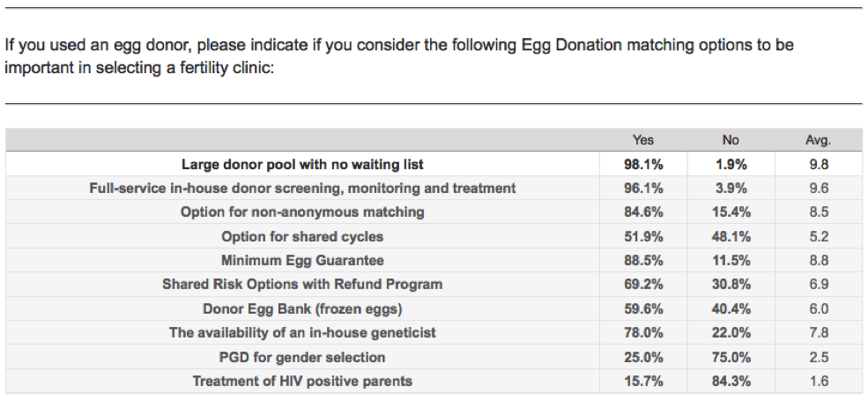Viewport: 868px width, 401px height.
Task: Click the "Avg." column header
Action: click(818, 140)
